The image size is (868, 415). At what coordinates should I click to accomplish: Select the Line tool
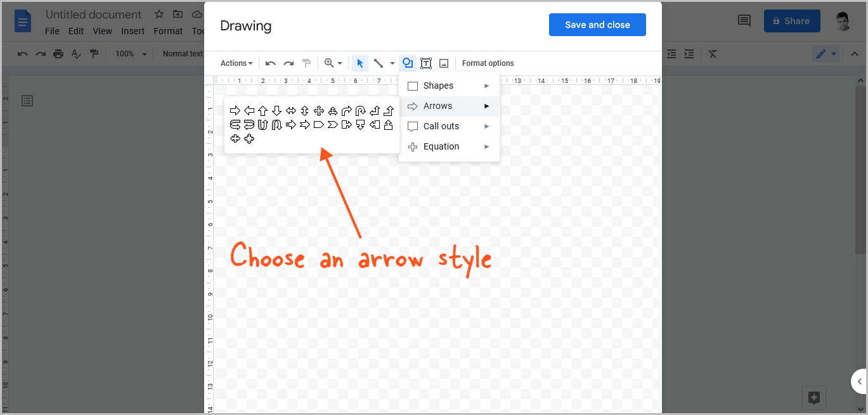(x=379, y=63)
